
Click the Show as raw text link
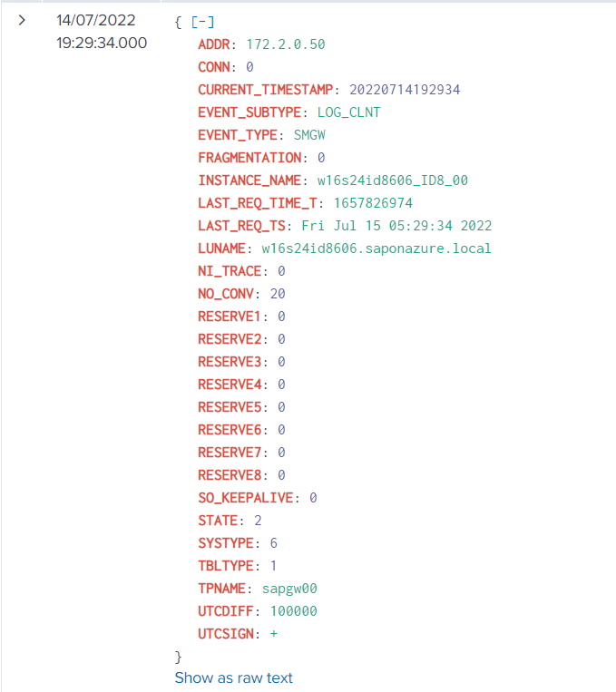[233, 677]
